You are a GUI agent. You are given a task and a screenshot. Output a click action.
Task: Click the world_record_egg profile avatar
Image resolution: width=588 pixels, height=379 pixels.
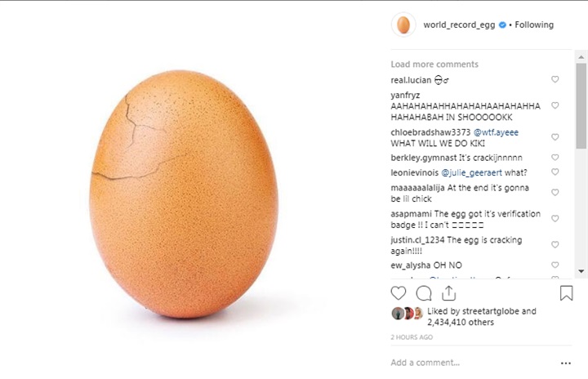click(x=403, y=25)
